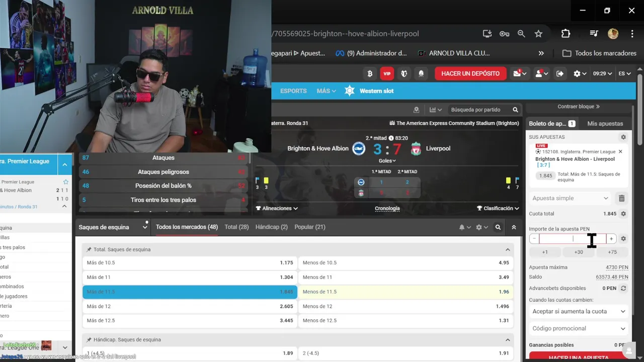Image resolution: width=644 pixels, height=362 pixels.
Task: Open the ES language selector
Action: click(x=624, y=73)
